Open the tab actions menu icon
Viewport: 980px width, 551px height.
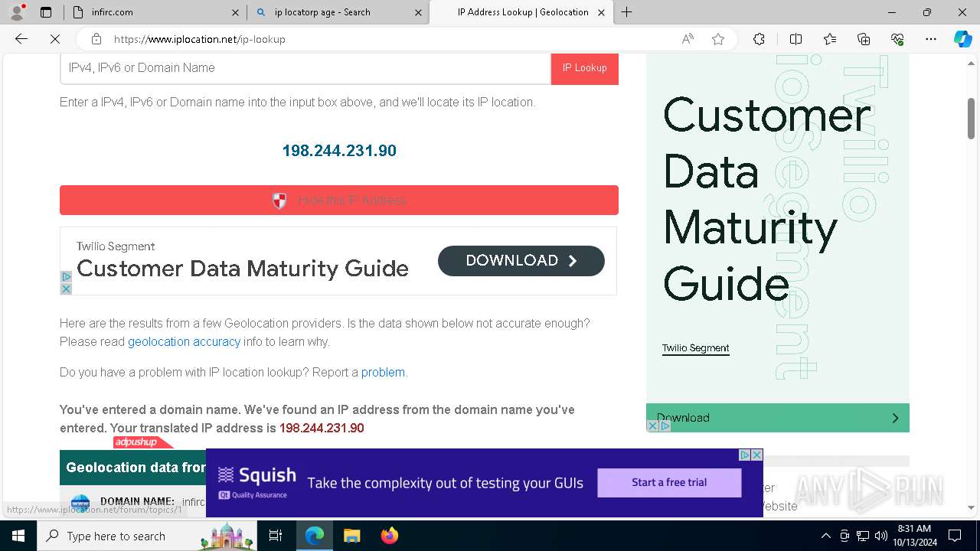46,12
